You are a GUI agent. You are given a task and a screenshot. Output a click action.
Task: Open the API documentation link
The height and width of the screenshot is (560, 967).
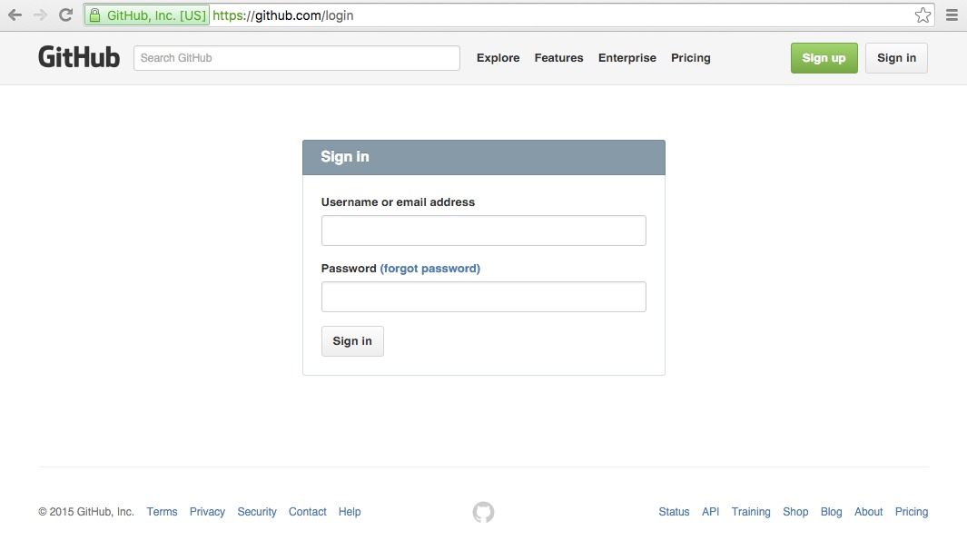tap(710, 512)
